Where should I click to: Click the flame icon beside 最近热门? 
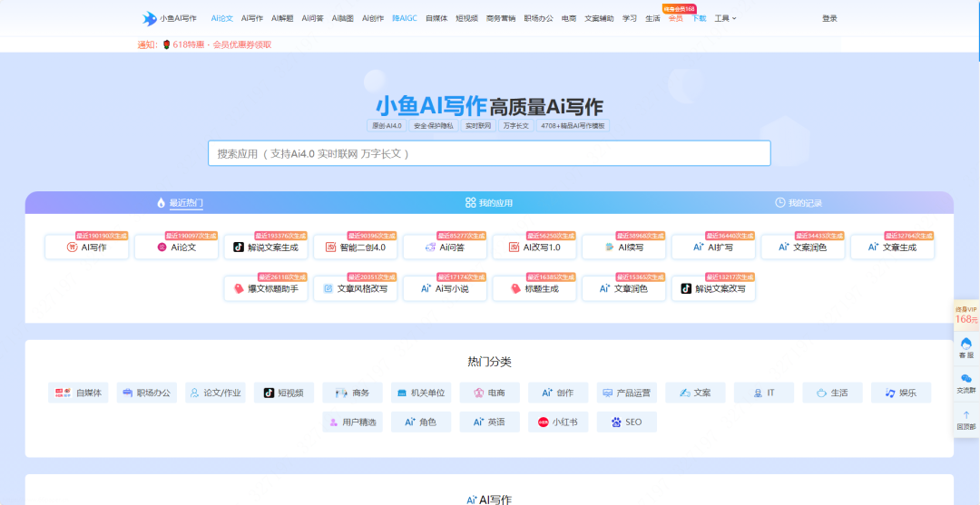pyautogui.click(x=162, y=203)
